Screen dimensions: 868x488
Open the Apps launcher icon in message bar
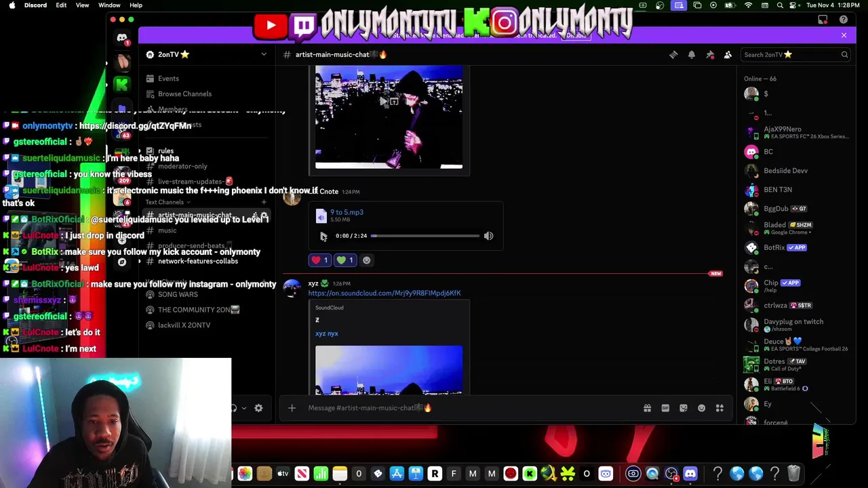[719, 408]
